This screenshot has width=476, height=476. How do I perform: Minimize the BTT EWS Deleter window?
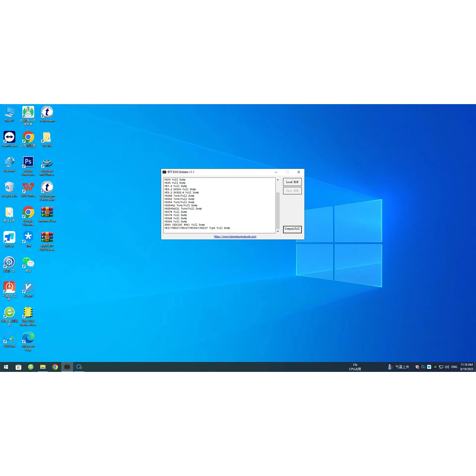pyautogui.click(x=276, y=172)
